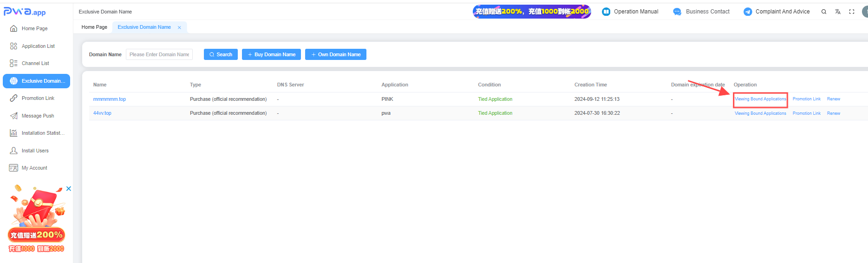The image size is (868, 263).
Task: Toggle fullscreen mode icon
Action: tap(852, 12)
